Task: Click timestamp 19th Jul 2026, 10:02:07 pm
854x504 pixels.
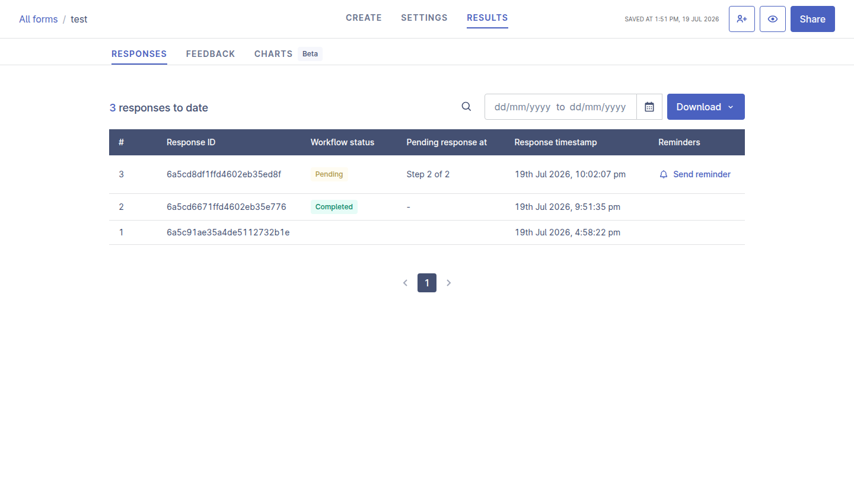Action: coord(570,174)
